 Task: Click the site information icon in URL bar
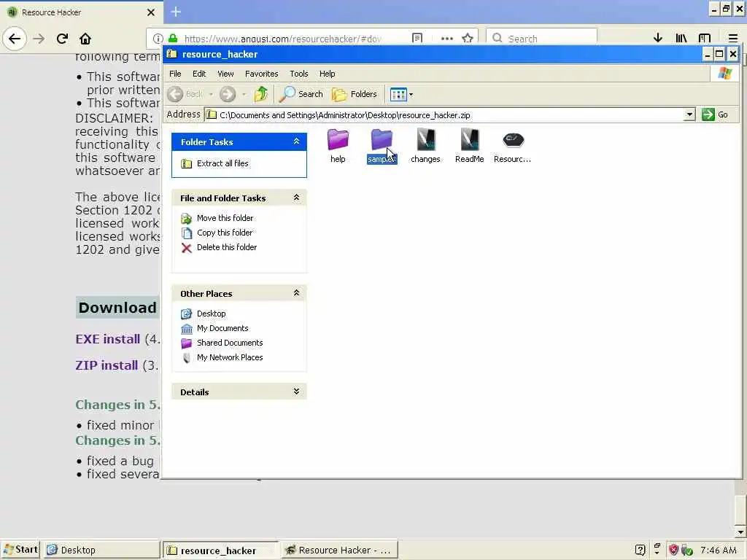tap(158, 39)
